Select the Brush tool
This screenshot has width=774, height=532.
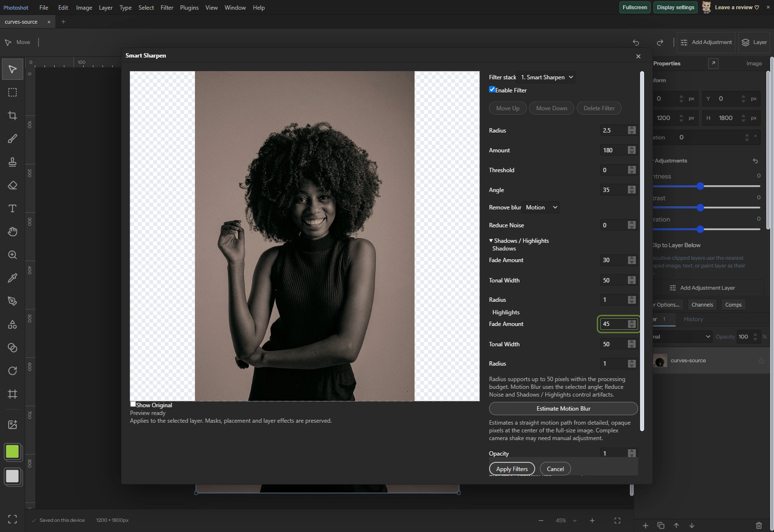13,139
